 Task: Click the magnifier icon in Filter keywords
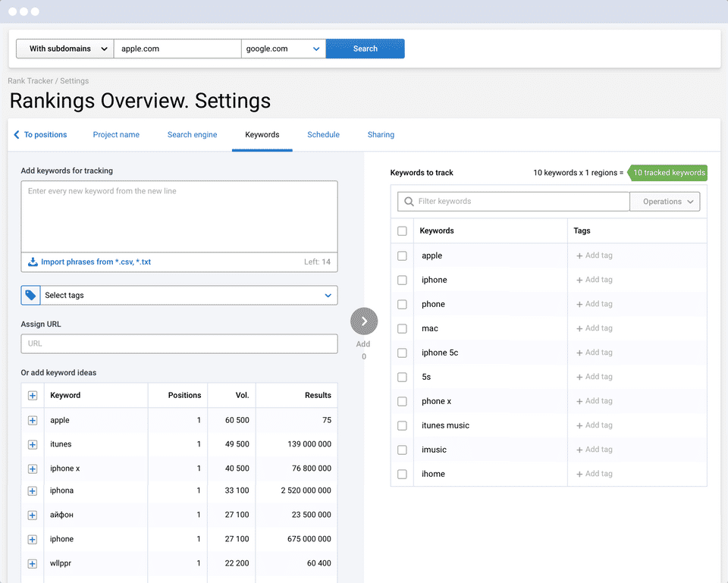pos(409,202)
